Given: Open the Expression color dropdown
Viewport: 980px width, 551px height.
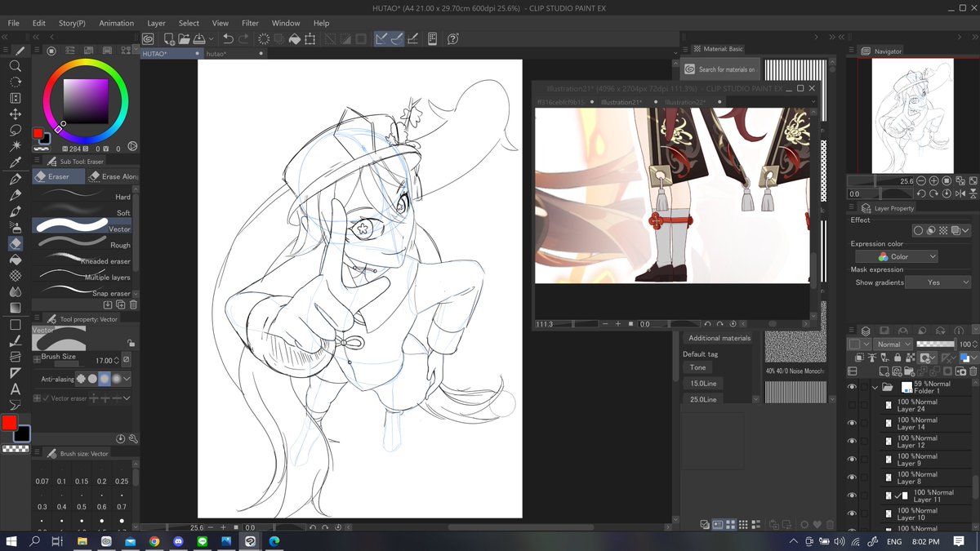Looking at the screenshot, I should coord(896,256).
